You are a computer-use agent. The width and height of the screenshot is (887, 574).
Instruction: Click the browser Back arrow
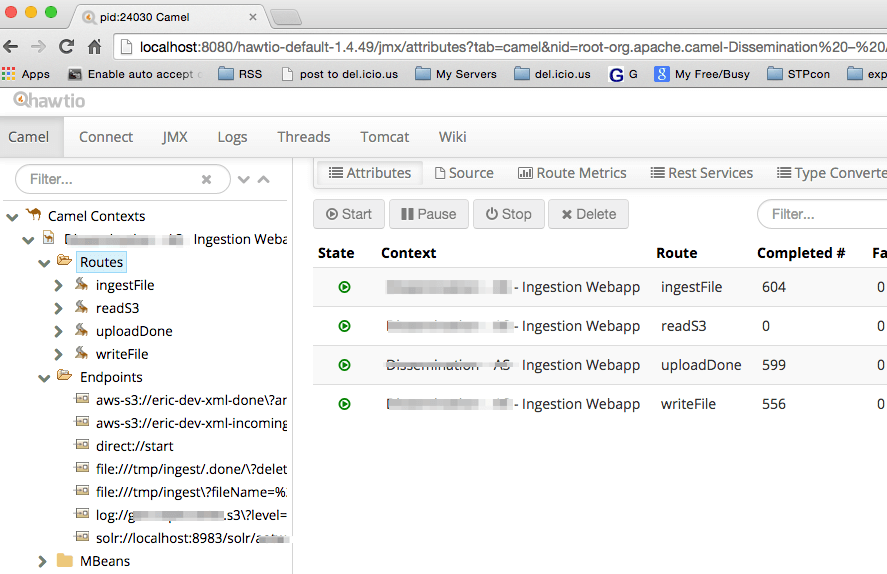point(11,46)
